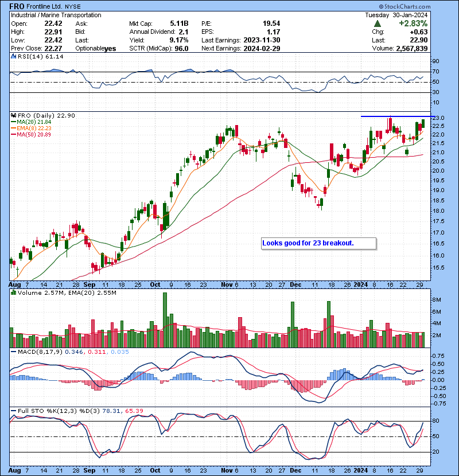The image size is (459, 476).
Task: Click the RSI indicator icon
Action: tap(13, 56)
